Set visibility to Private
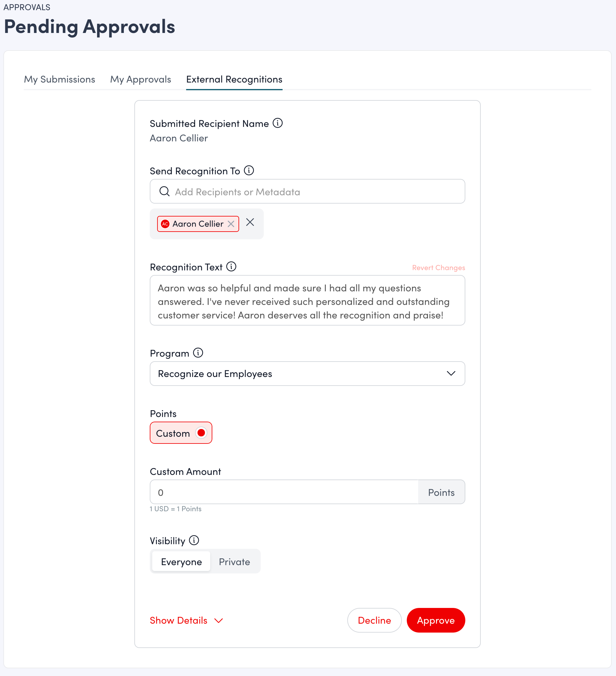The height and width of the screenshot is (676, 616). [234, 562]
